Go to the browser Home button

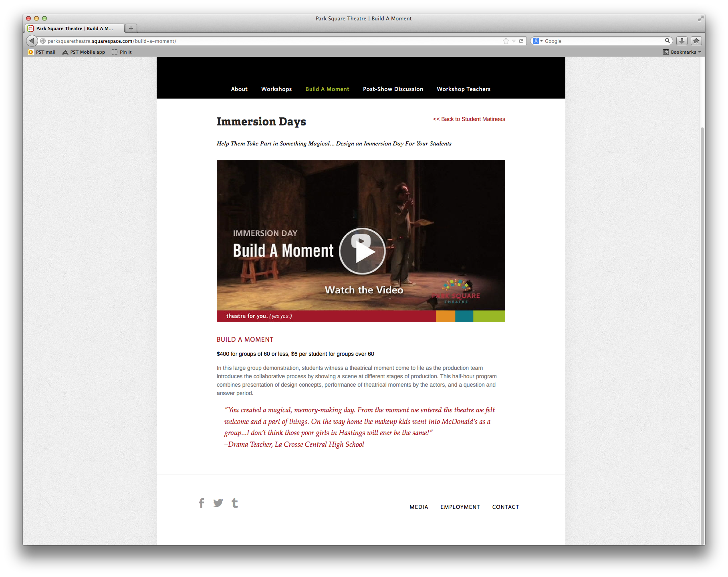point(696,41)
